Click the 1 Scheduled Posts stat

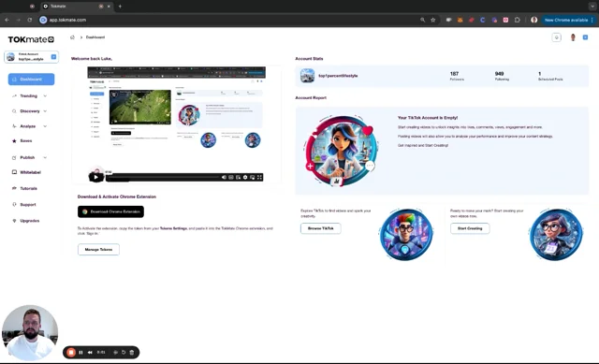550,76
